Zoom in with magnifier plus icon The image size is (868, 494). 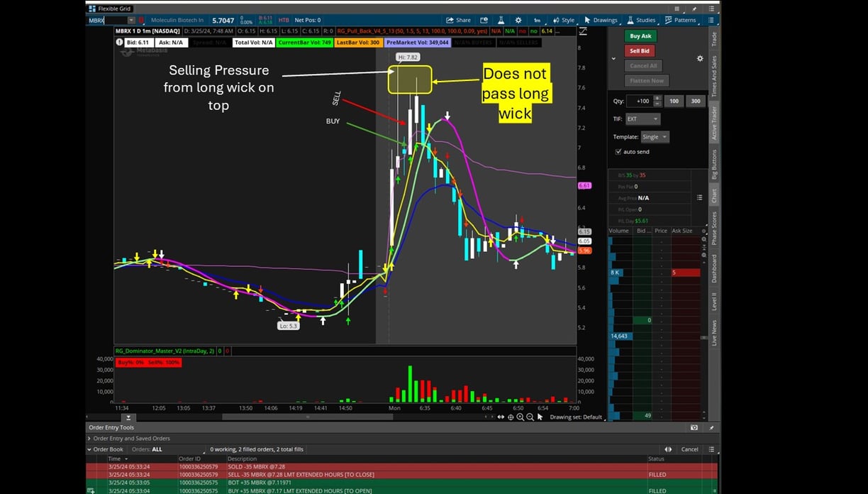coord(521,417)
